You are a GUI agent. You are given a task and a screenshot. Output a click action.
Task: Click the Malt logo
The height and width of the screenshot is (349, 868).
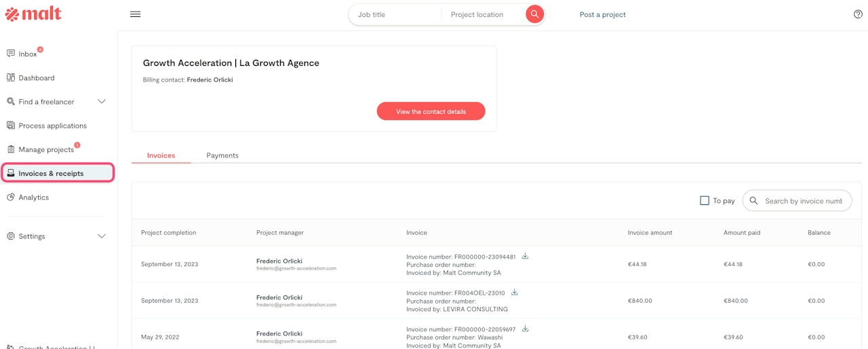(33, 14)
